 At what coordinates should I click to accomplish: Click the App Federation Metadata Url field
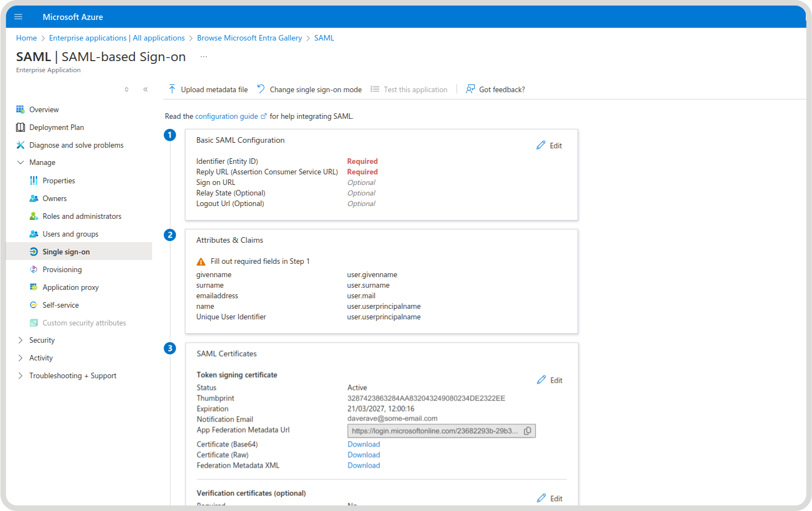[442, 431]
